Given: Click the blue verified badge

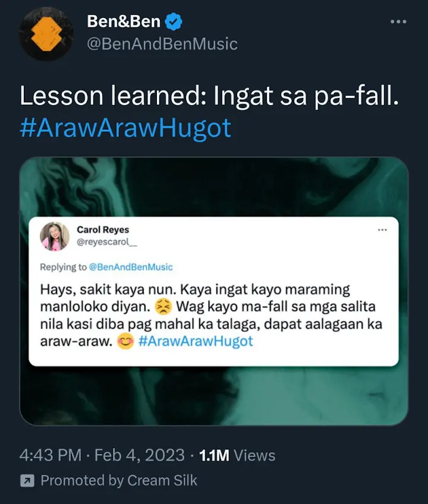Looking at the screenshot, I should coord(174,21).
